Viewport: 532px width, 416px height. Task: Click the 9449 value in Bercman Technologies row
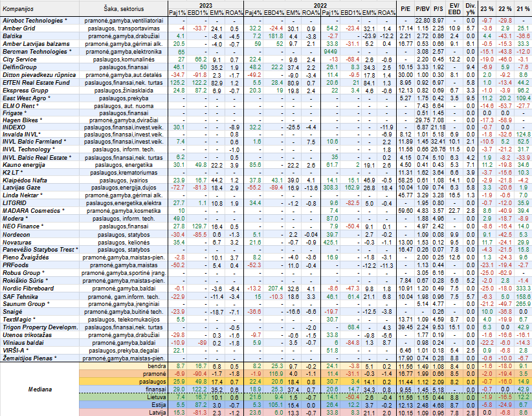[331, 52]
